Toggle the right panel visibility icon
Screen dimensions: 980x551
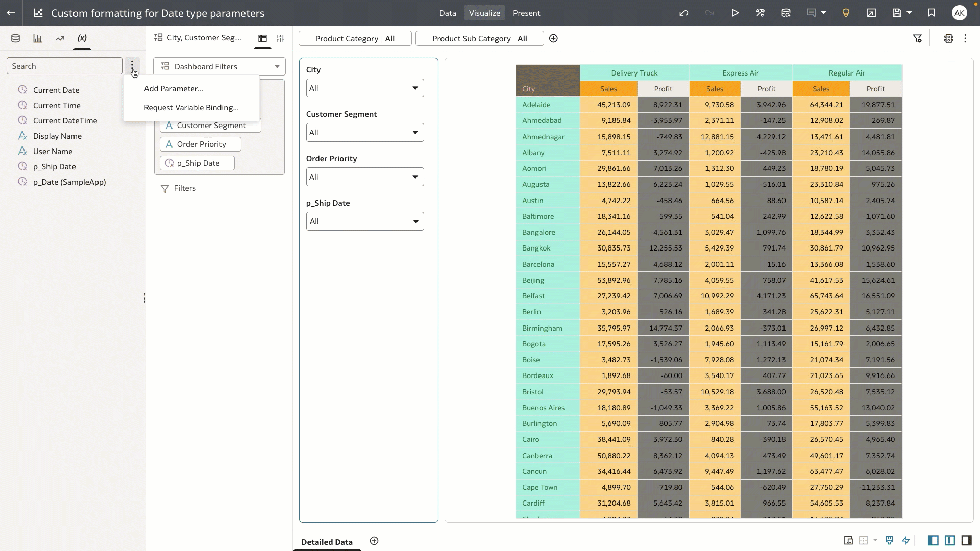click(966, 540)
